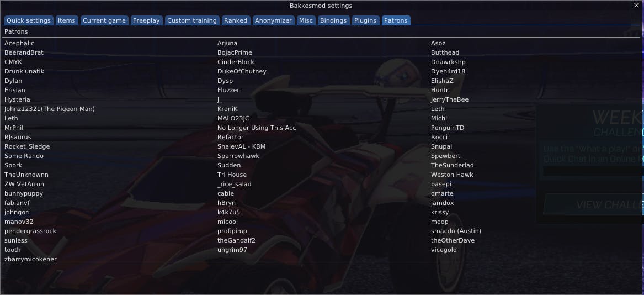This screenshot has width=644, height=295.
Task: Click the patron entry DukeOfChutney
Action: click(242, 71)
